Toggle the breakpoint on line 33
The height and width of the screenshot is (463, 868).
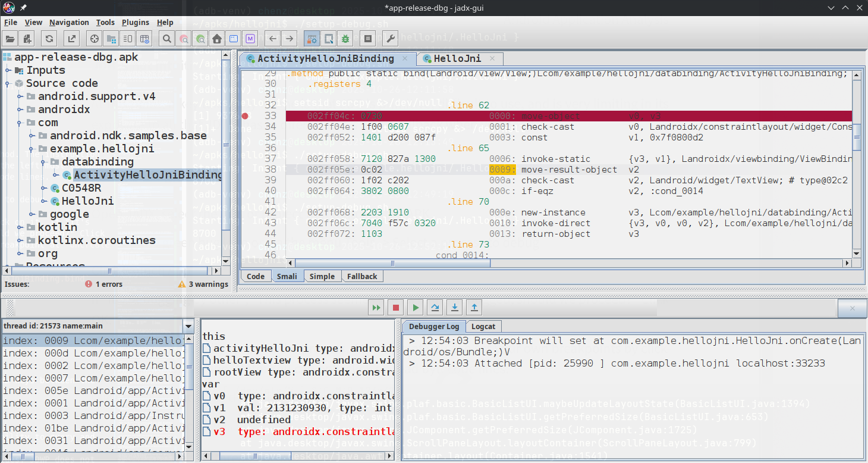click(245, 116)
